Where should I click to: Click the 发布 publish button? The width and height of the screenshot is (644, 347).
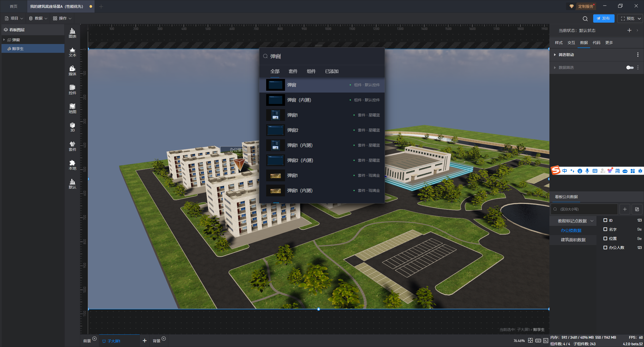[x=603, y=18]
